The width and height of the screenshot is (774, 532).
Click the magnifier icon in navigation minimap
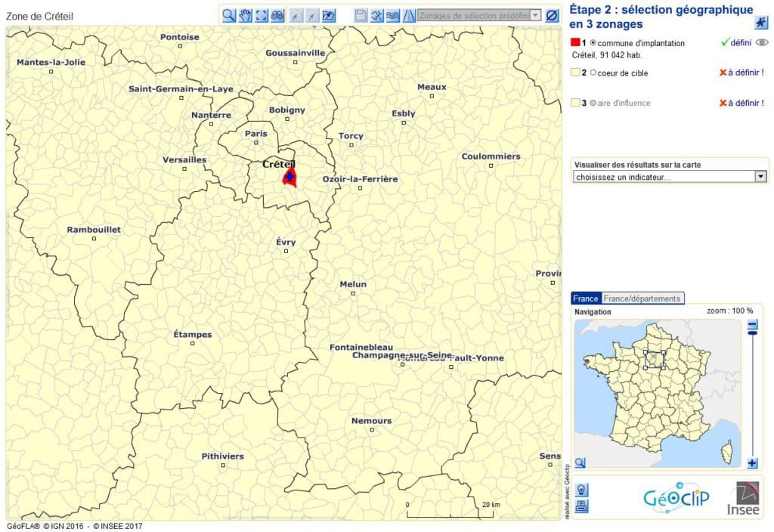point(580,462)
